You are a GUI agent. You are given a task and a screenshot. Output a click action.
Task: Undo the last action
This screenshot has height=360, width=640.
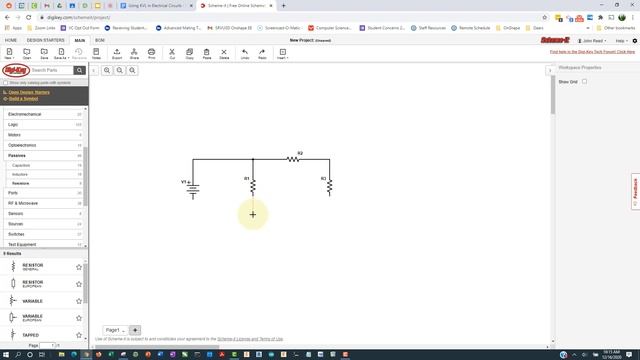pos(245,53)
